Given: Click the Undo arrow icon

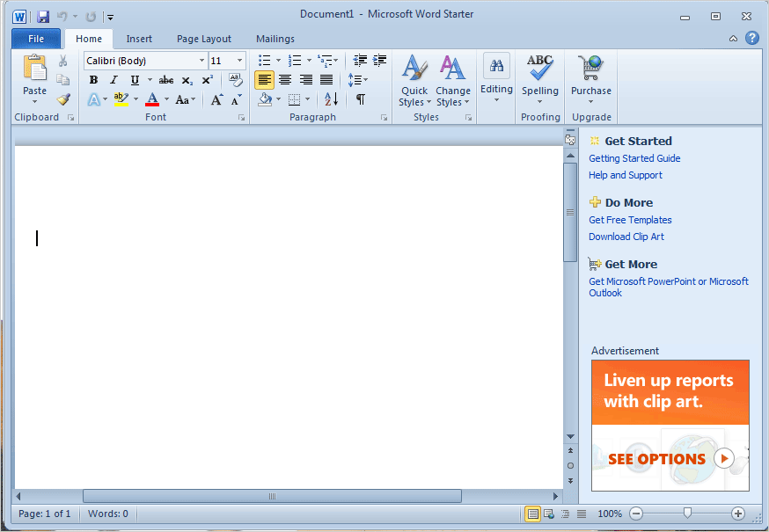Looking at the screenshot, I should pos(62,17).
